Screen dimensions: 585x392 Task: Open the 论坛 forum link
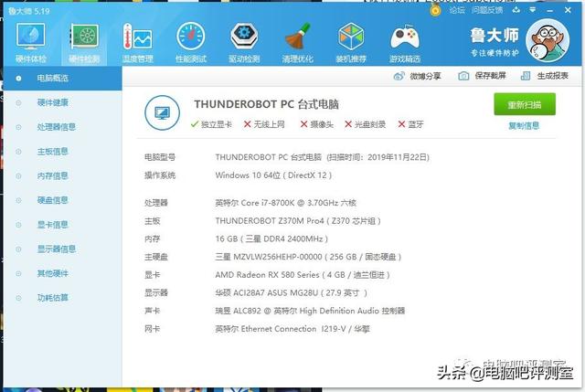[457, 10]
